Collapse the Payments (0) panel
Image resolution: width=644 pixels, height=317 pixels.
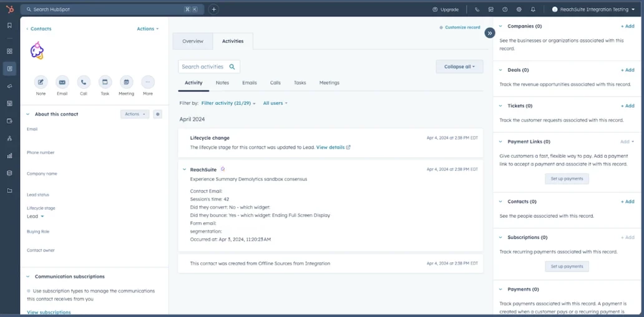point(500,289)
